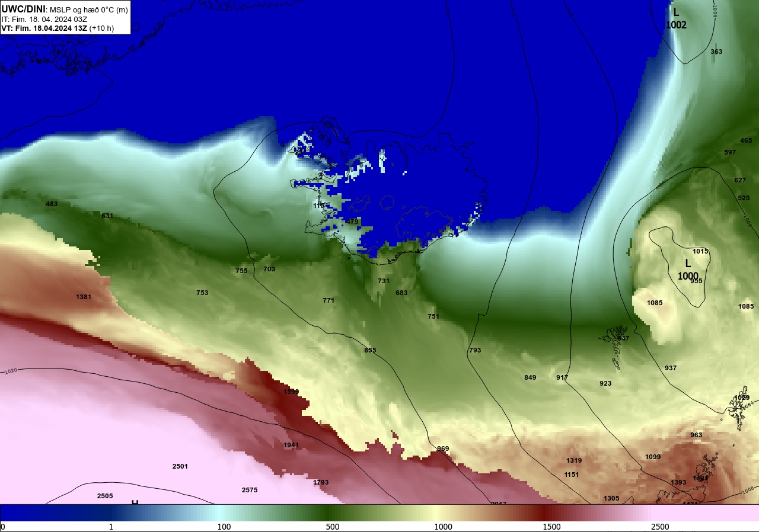Click the colorbar tick label 500
Viewport: 759px width, 532px height.
[x=332, y=527]
